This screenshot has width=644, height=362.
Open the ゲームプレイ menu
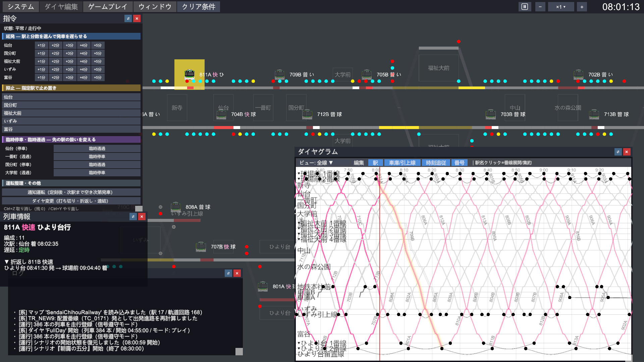pos(108,7)
